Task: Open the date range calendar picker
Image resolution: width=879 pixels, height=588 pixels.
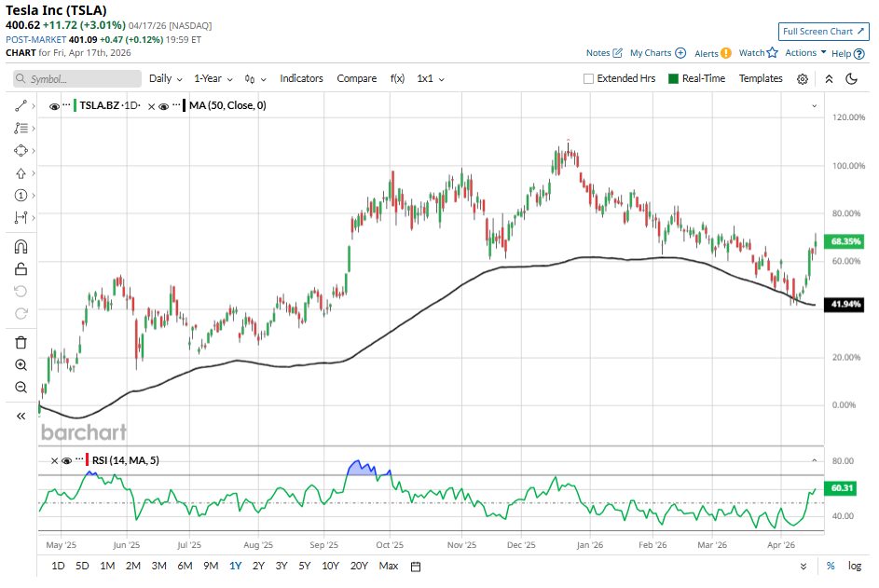Action: (416, 566)
